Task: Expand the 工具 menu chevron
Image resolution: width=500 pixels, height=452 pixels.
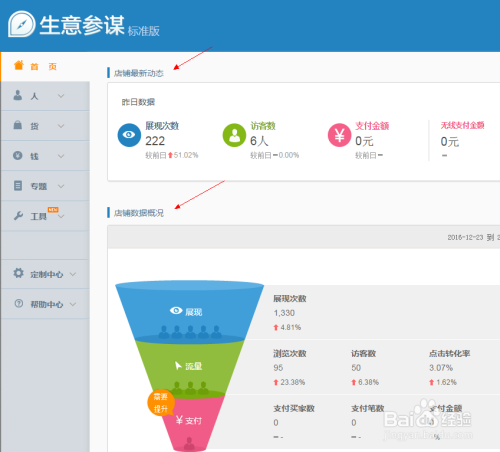Action: (x=61, y=216)
